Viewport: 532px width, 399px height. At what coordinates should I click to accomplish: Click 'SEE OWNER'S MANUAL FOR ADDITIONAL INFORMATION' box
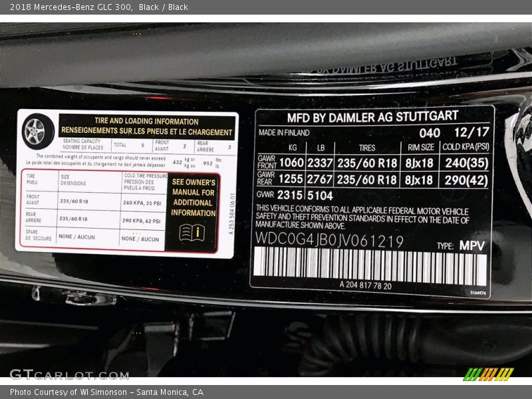193,212
